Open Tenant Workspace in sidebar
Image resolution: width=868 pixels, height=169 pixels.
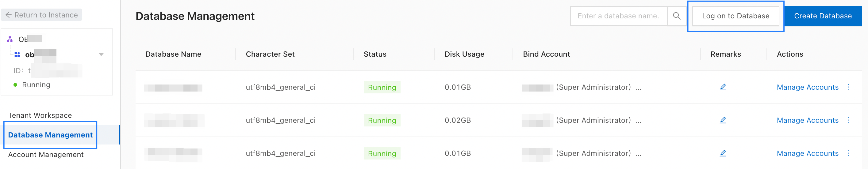[40, 115]
